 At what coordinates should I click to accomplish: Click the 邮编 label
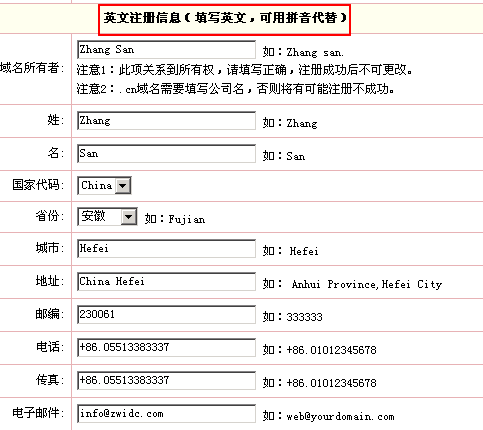tap(50, 314)
